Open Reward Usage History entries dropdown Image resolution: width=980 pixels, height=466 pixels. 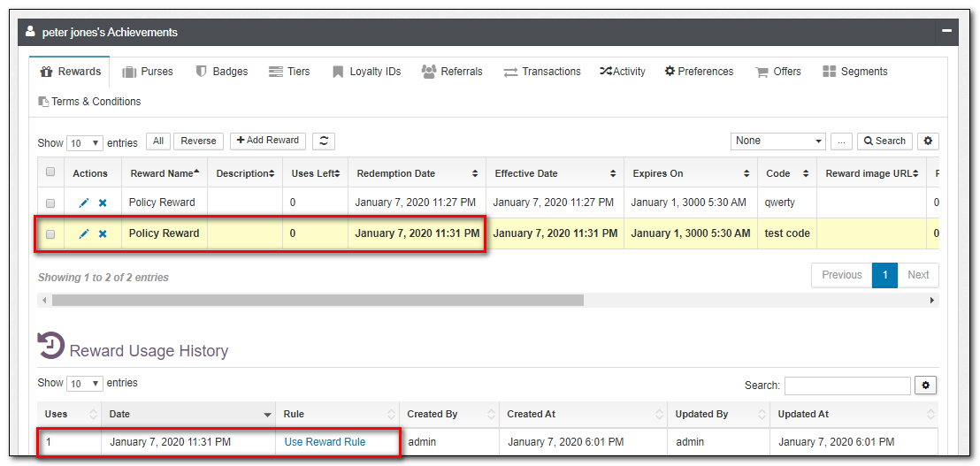[x=85, y=384]
